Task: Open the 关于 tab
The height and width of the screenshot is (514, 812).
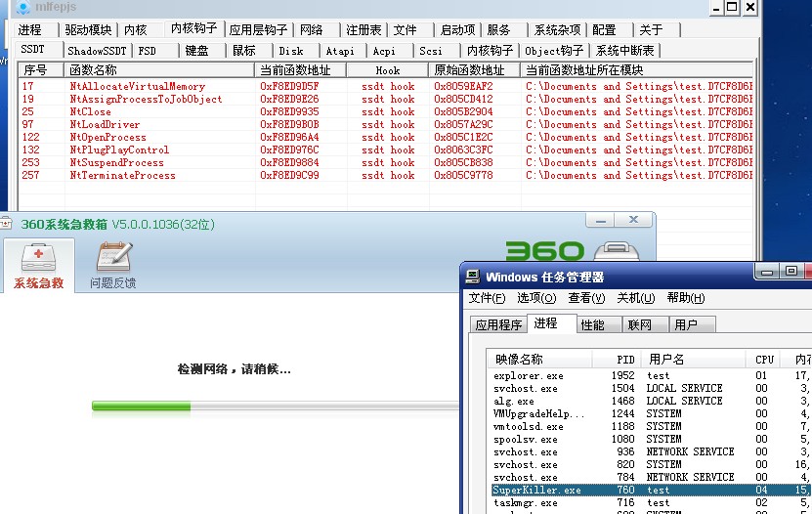Action: [x=652, y=30]
